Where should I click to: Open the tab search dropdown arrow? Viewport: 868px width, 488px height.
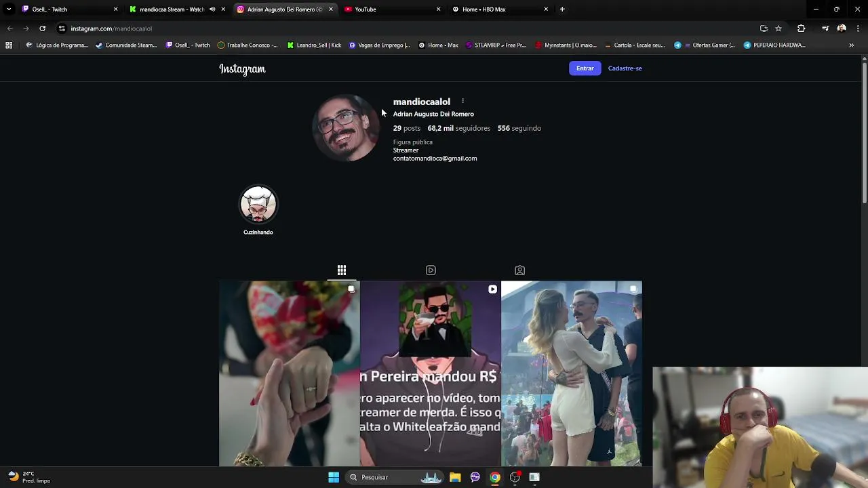point(8,9)
